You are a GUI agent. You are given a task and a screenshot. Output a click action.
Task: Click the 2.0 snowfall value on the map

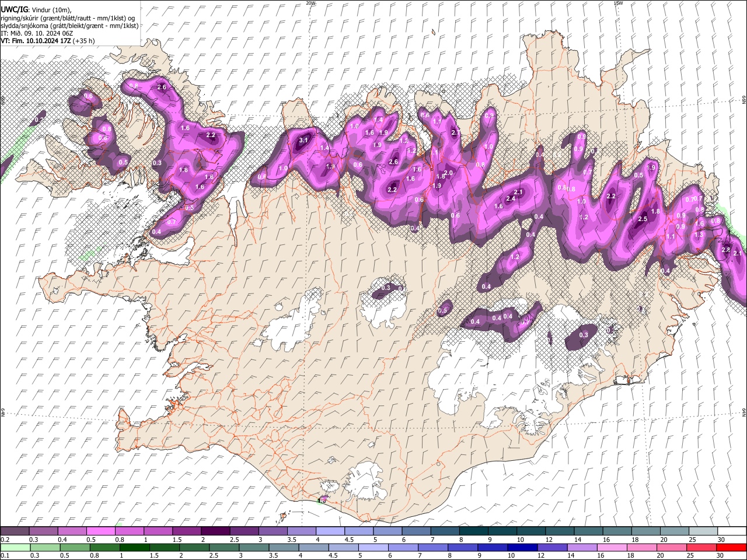pos(449,173)
